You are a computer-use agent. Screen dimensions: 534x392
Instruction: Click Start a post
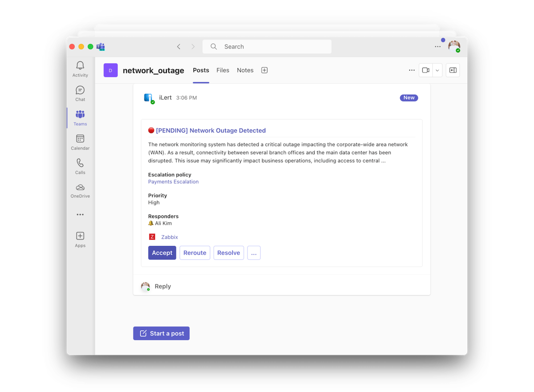pos(161,333)
